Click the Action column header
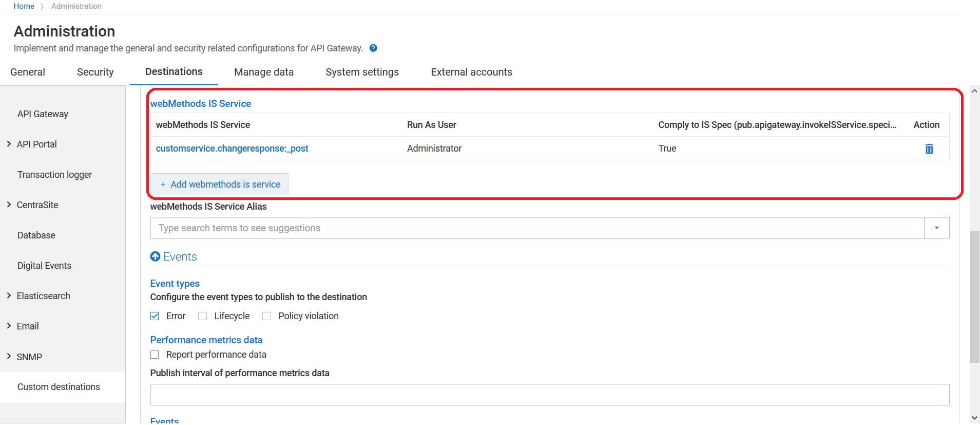The image size is (980, 425). tap(927, 125)
